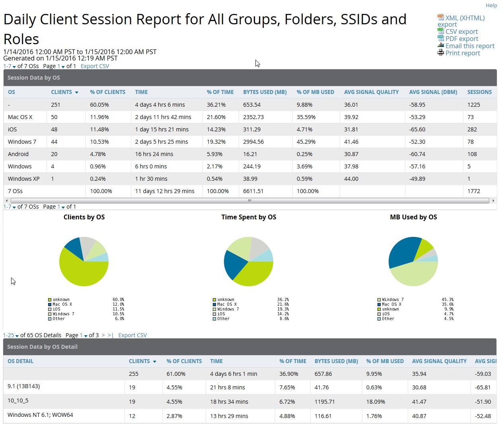
Task: Click the CSV export icon
Action: click(441, 31)
